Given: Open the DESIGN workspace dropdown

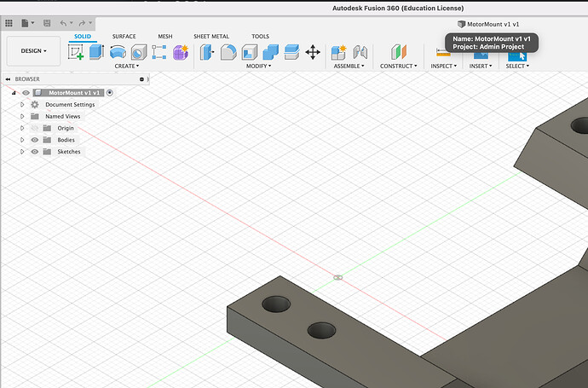Looking at the screenshot, I should (33, 51).
